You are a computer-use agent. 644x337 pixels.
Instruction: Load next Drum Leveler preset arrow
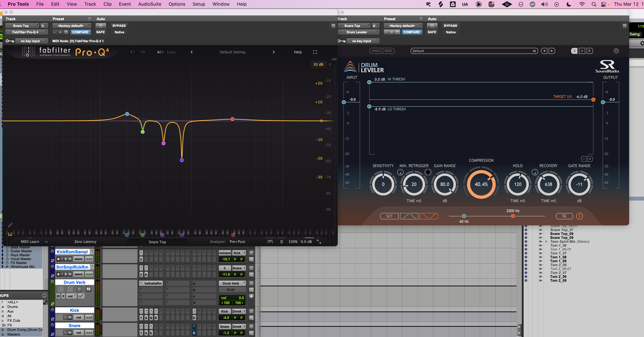552,51
